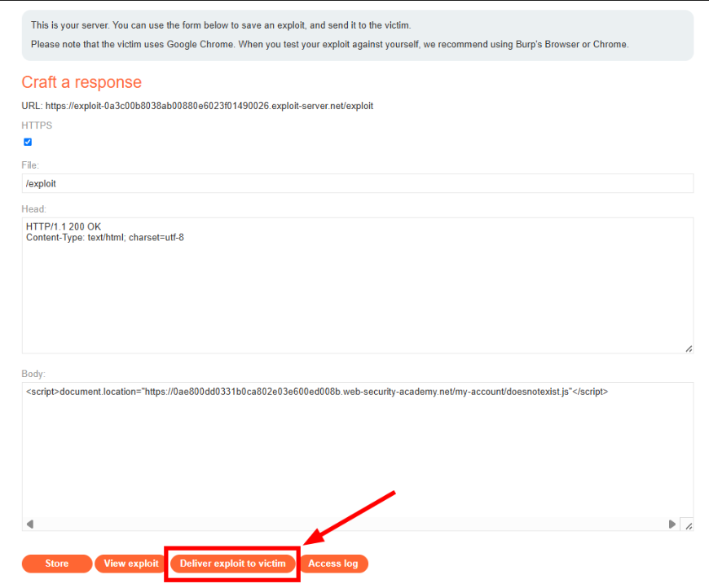The width and height of the screenshot is (709, 588).
Task: Click the HTTP/1.1 200 OK line
Action: pos(64,226)
